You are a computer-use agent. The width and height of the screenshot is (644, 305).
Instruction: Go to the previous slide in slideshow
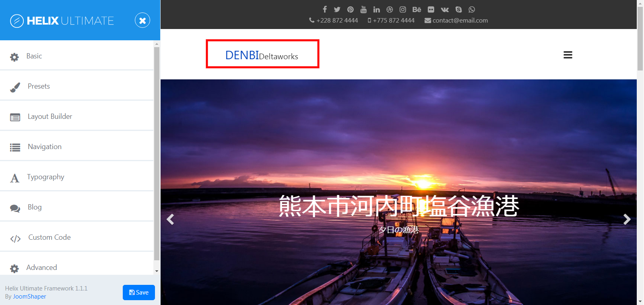[x=170, y=219]
